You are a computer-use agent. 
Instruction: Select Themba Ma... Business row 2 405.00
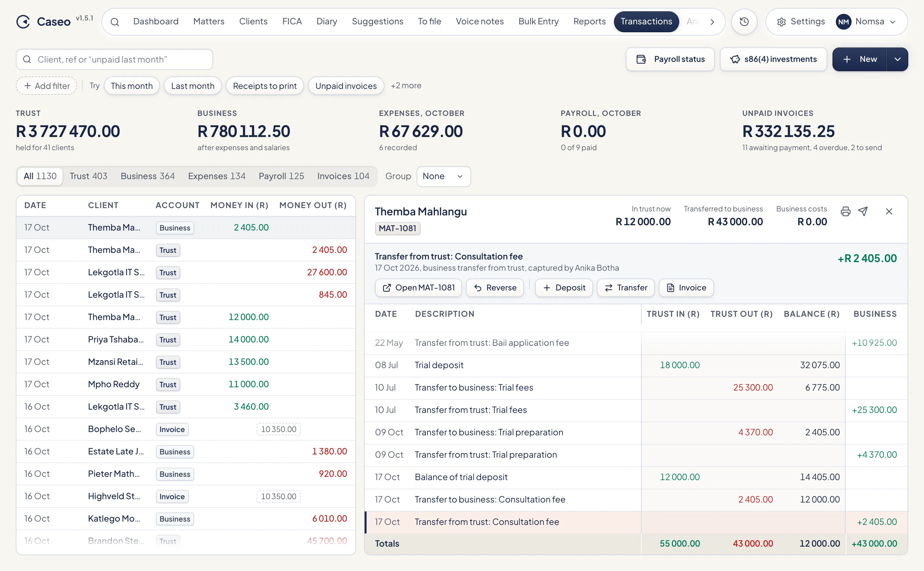point(186,228)
